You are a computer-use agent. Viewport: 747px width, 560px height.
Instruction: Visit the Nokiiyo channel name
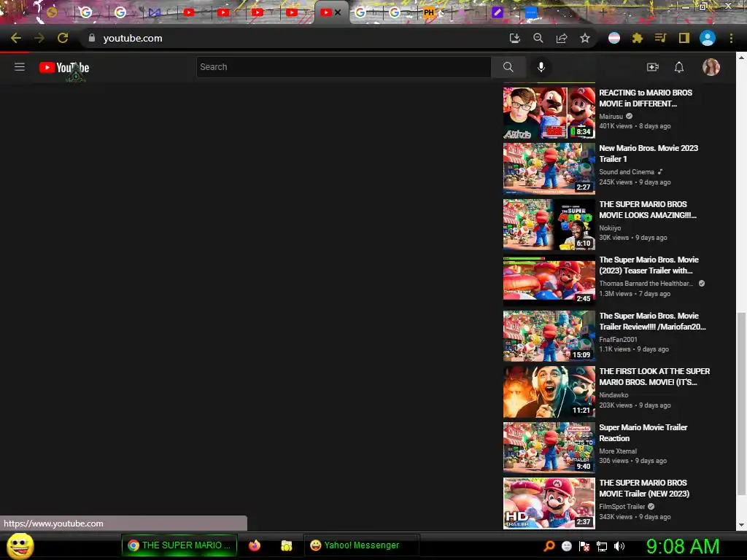point(610,228)
